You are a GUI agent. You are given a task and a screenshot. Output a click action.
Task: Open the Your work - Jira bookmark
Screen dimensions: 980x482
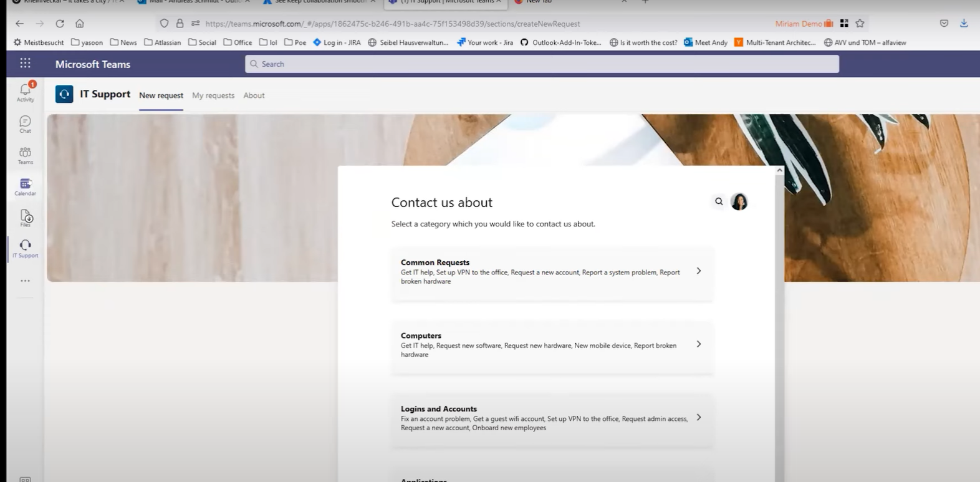pyautogui.click(x=485, y=42)
